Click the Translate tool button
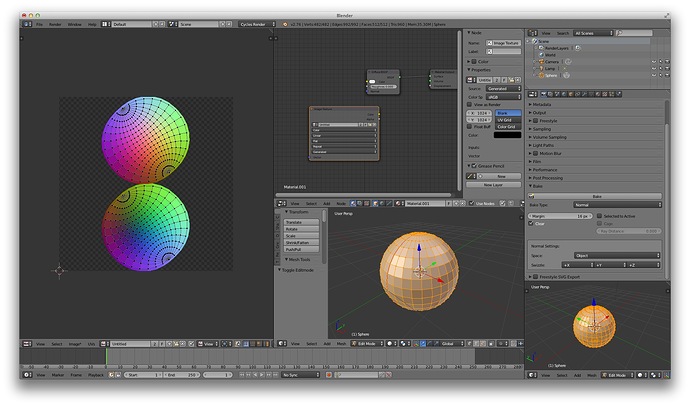690x405 pixels. point(301,222)
